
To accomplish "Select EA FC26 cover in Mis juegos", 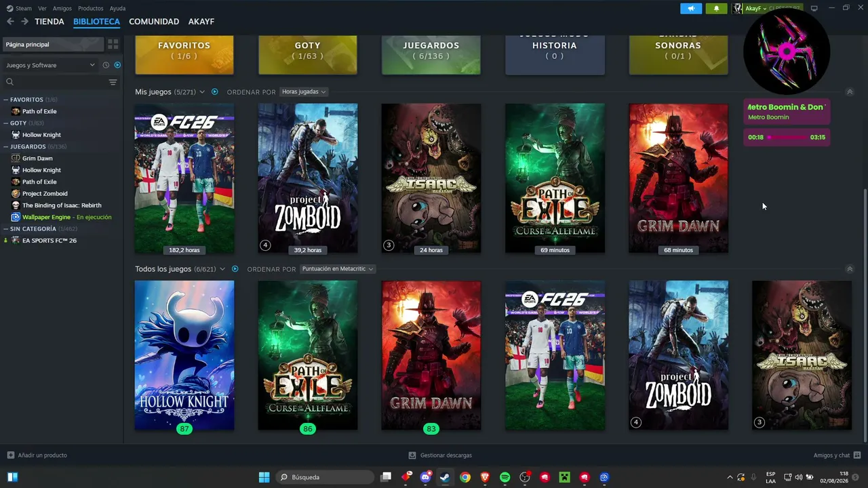I will click(x=184, y=178).
